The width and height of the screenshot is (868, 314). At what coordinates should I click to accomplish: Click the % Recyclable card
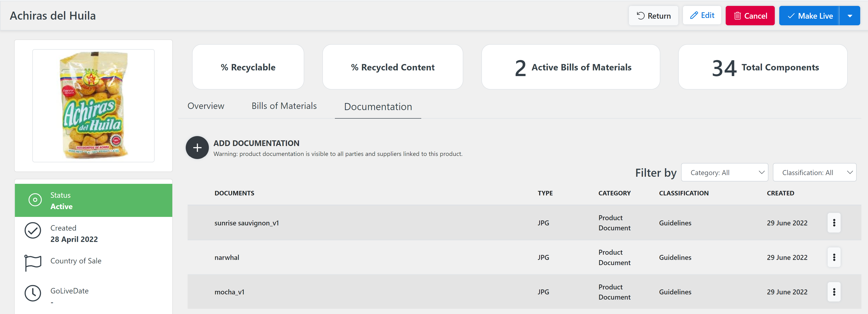248,67
